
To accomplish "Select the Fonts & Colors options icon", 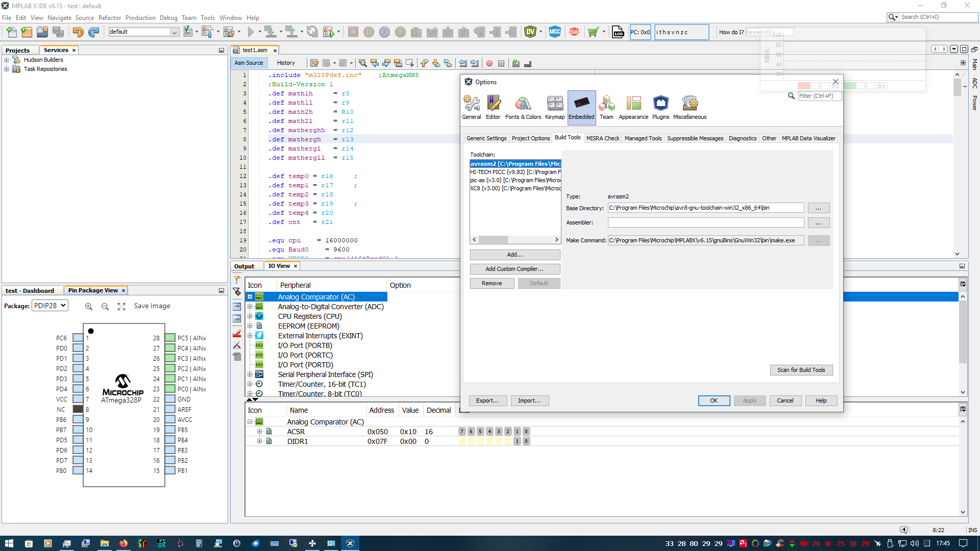I will (523, 107).
